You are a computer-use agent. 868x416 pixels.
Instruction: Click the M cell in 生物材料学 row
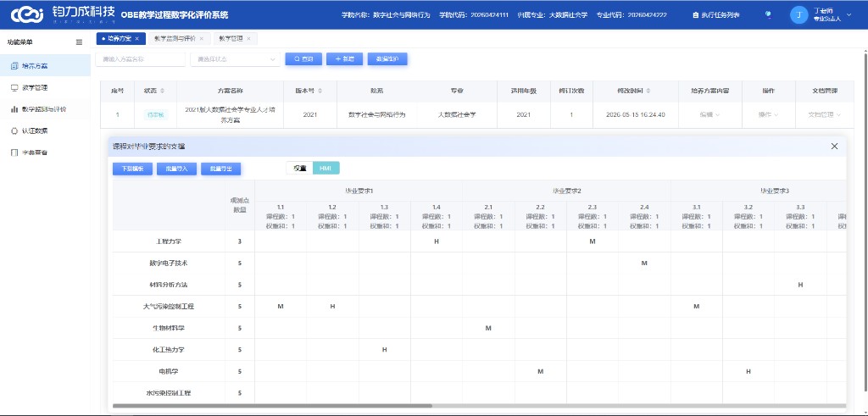488,328
